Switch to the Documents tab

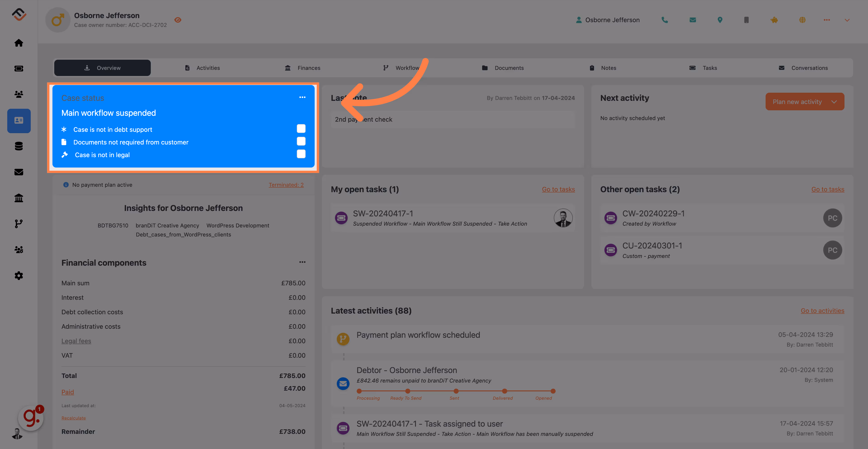tap(503, 68)
